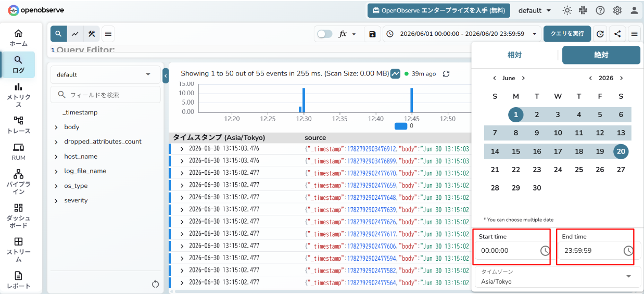Image resolution: width=644 pixels, height=294 pixels.
Task: Go to next year arrow after 2026
Action: click(x=621, y=78)
